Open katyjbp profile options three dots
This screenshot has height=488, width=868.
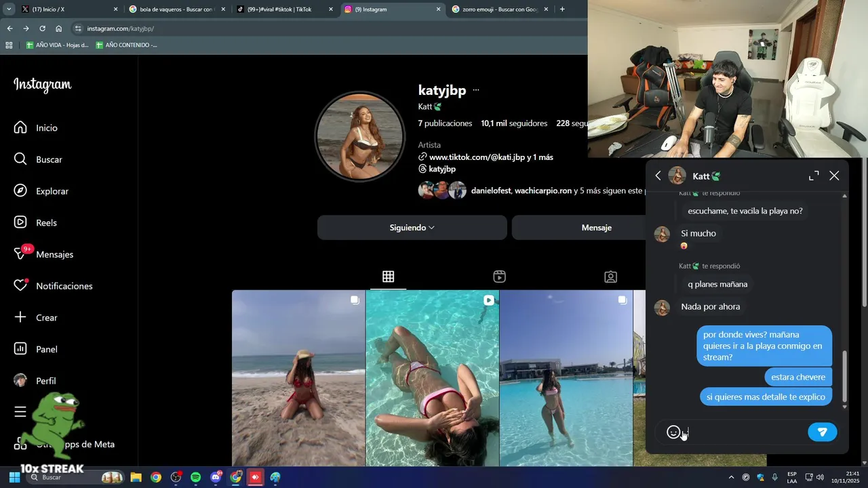coord(476,90)
